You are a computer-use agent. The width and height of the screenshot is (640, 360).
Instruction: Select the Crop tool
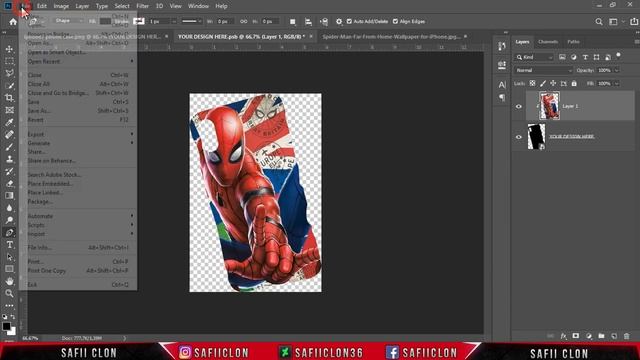coord(9,98)
